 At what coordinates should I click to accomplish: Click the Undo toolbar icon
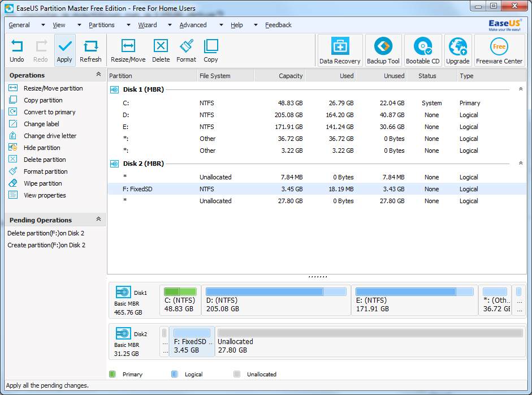click(x=16, y=50)
